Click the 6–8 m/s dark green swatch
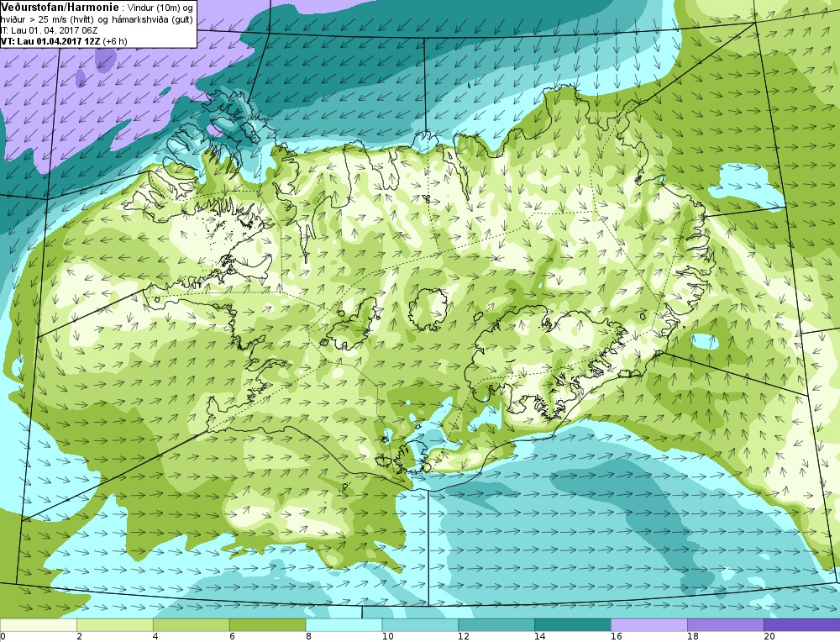 pyautogui.click(x=267, y=625)
